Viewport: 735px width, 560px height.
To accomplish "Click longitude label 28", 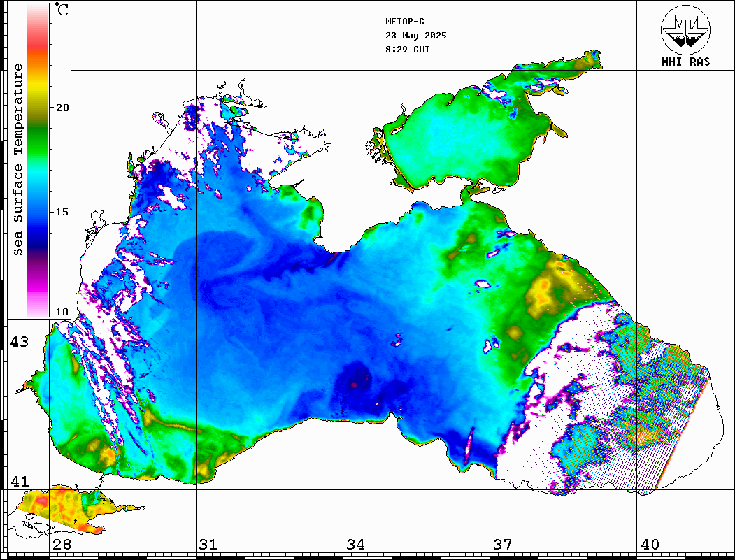I will pyautogui.click(x=62, y=545).
